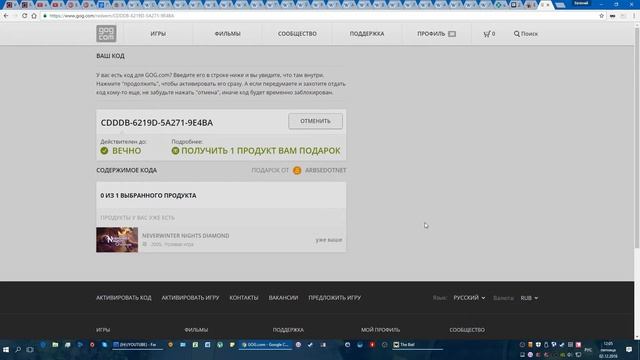
Task: Click the ПОДДЕРЖКА footer column heading
Action: pos(288,330)
